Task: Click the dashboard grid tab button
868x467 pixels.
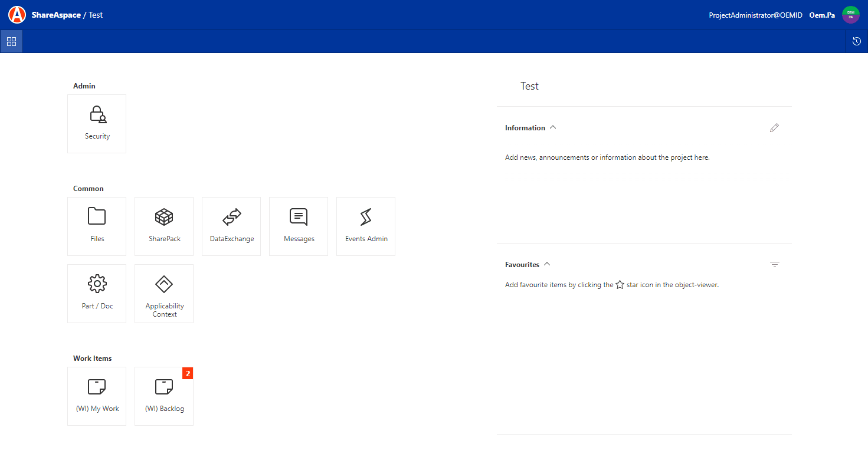Action: [11, 41]
